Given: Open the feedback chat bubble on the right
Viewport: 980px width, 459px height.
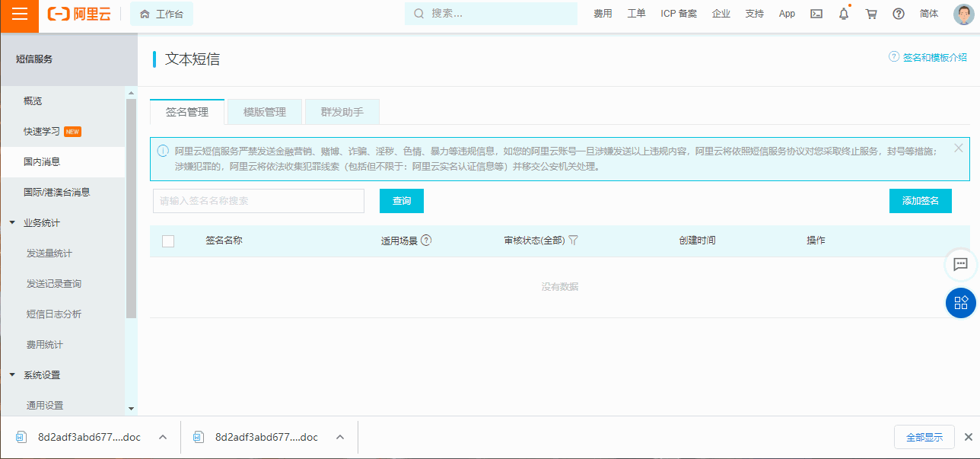Looking at the screenshot, I should pyautogui.click(x=960, y=265).
